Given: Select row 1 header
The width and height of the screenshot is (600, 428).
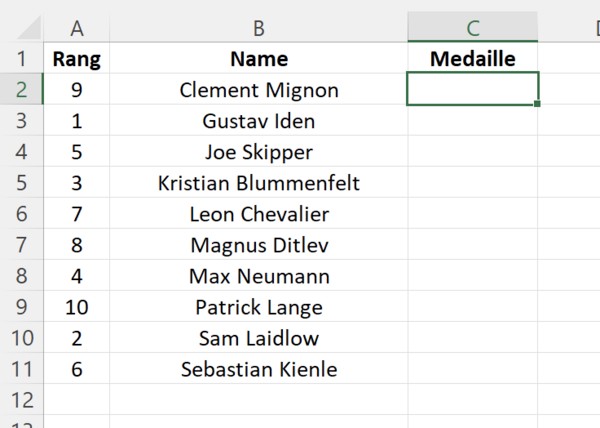Looking at the screenshot, I should [21, 58].
